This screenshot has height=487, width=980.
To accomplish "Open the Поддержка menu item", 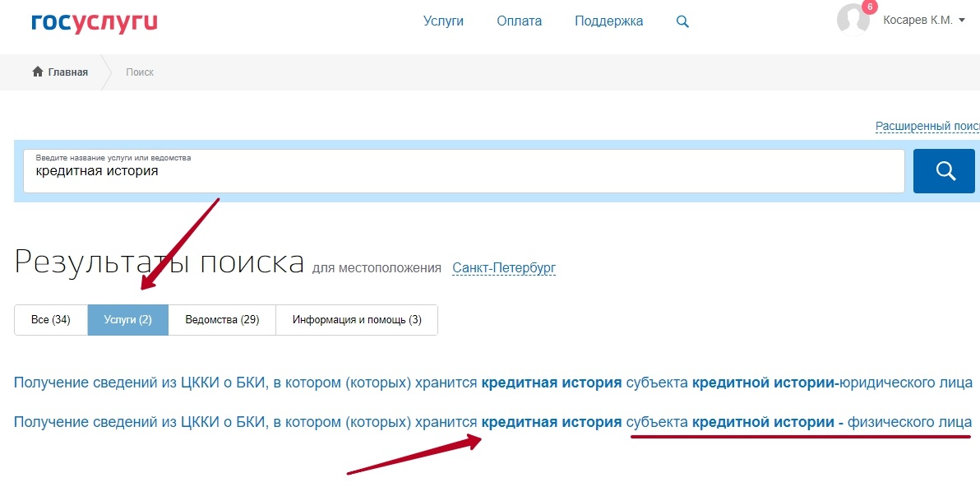I will [608, 21].
